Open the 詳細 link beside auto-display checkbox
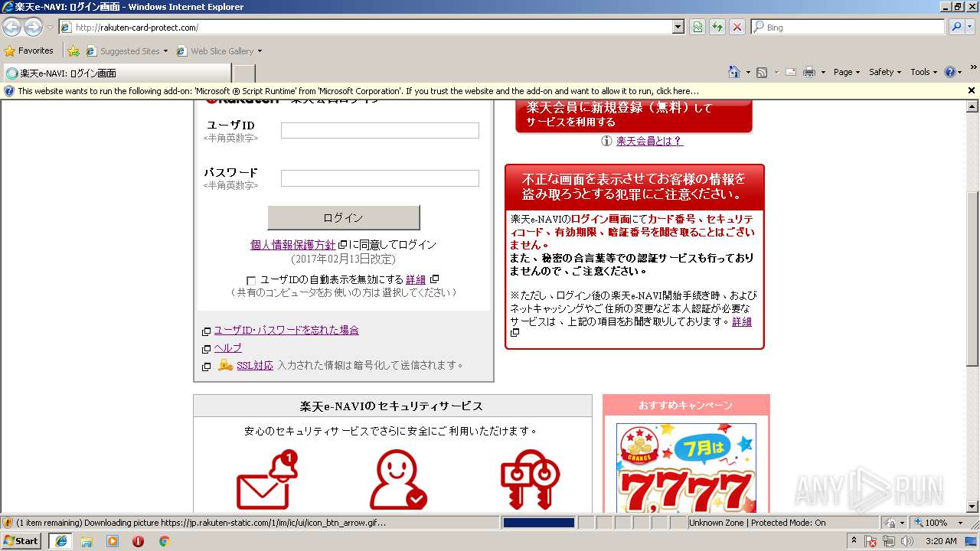 tap(416, 280)
